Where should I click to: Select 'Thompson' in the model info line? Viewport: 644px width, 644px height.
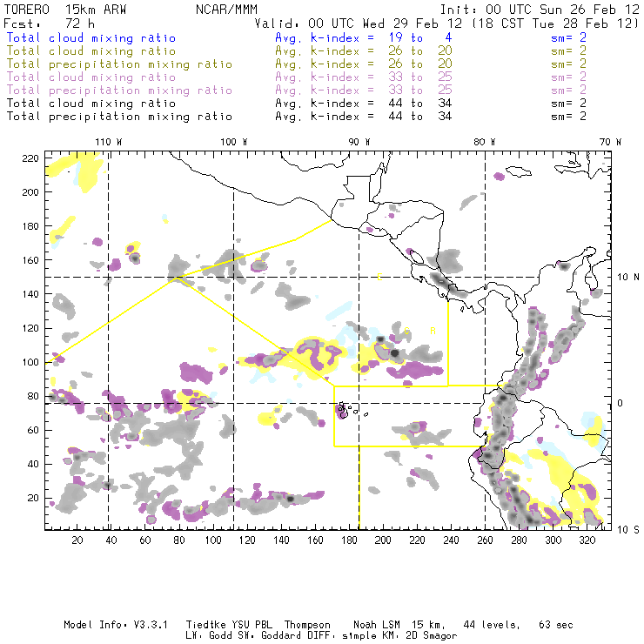coord(307,625)
